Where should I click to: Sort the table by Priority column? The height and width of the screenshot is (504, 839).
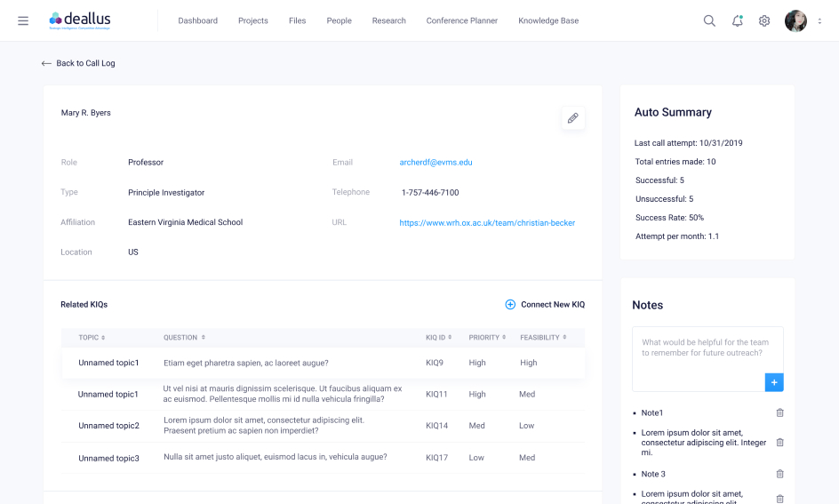click(487, 338)
